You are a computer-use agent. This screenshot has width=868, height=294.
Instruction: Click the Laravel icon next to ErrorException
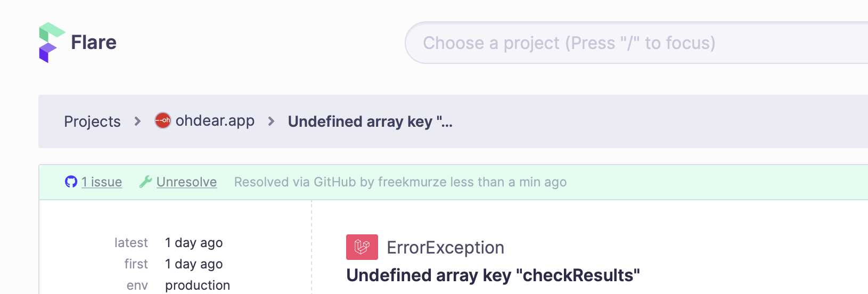[x=362, y=247]
